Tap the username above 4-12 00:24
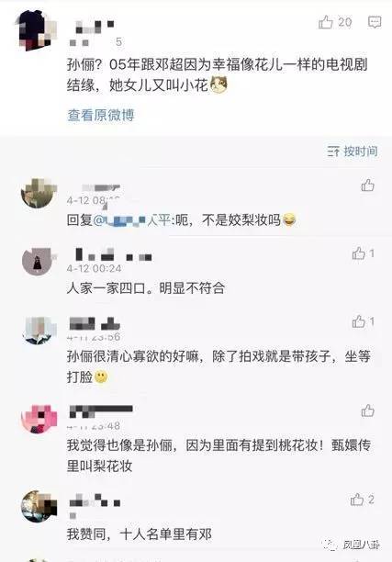392x562 pixels. point(113,254)
